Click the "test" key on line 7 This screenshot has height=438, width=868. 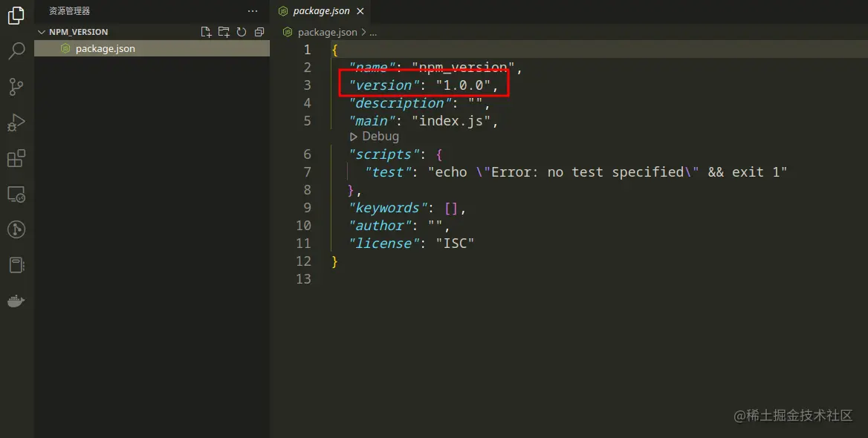pos(388,172)
